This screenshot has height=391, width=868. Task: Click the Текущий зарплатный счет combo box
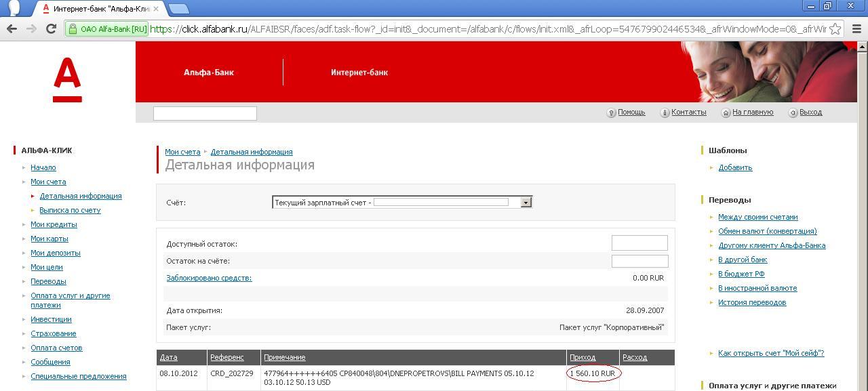coord(402,203)
